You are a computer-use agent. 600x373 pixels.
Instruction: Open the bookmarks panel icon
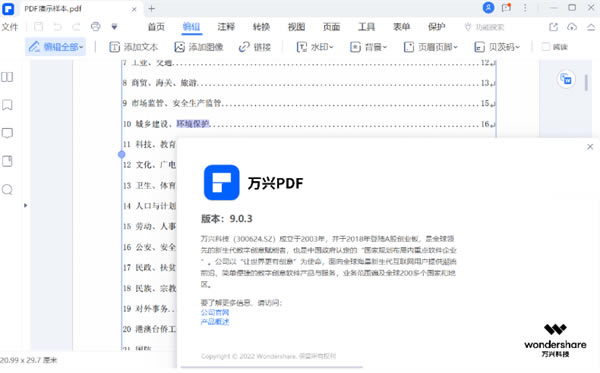[7, 105]
